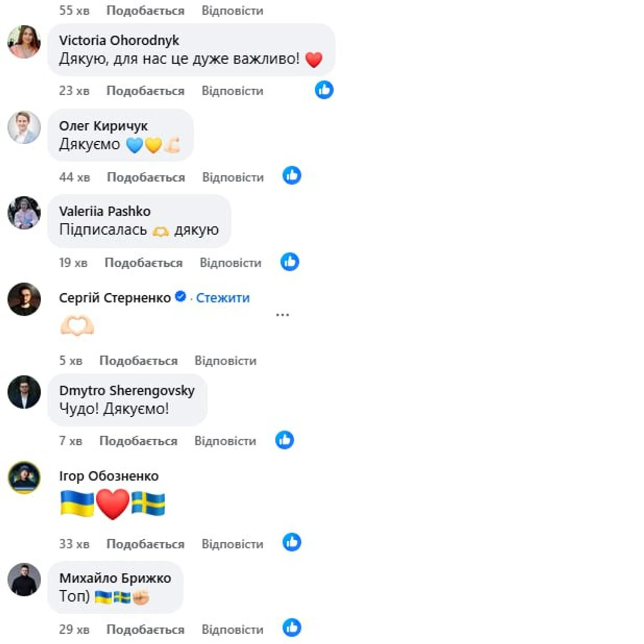Screen dimensions: 644x644
Task: Click the like reaction icon under Victoria Ohorodnyk's comment
Action: tap(324, 90)
